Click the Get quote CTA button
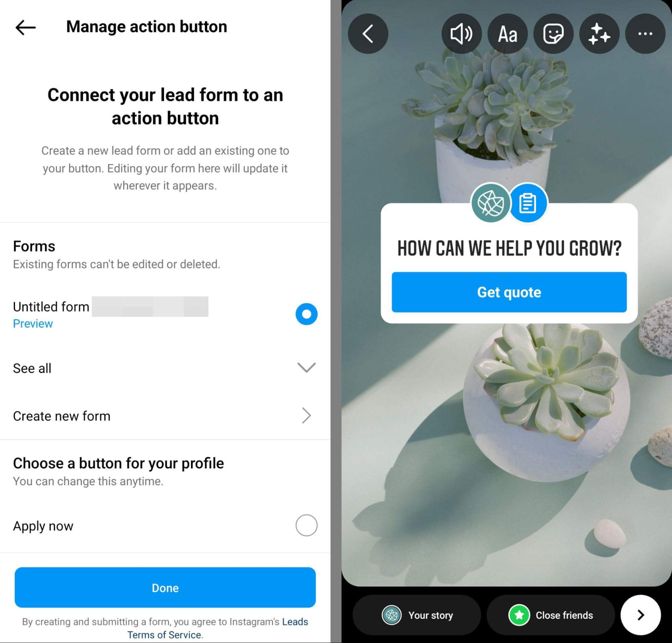 [508, 292]
